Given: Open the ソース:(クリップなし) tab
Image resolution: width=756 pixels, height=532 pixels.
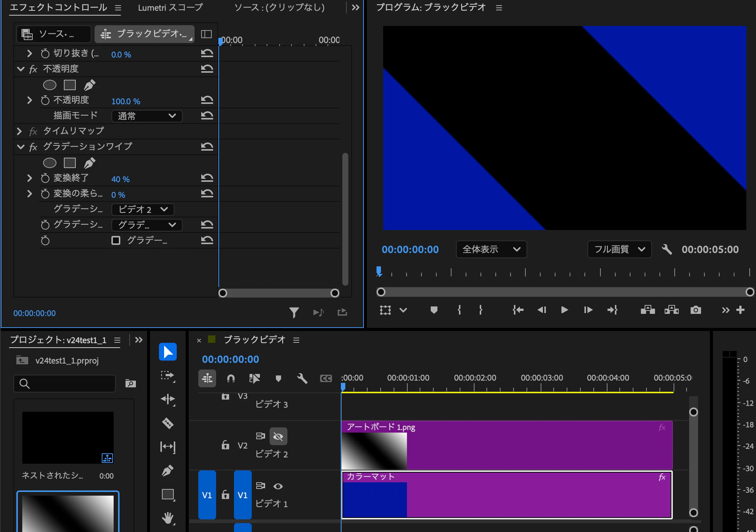Looking at the screenshot, I should [279, 7].
